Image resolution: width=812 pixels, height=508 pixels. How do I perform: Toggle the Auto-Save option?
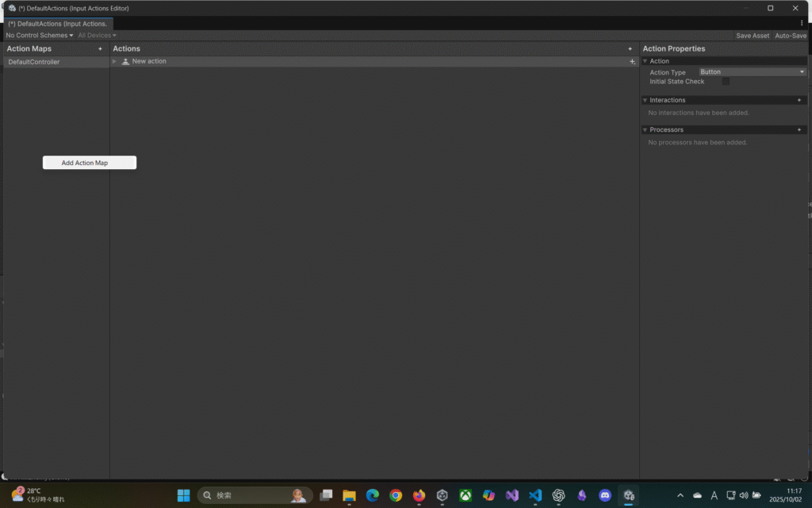click(790, 36)
